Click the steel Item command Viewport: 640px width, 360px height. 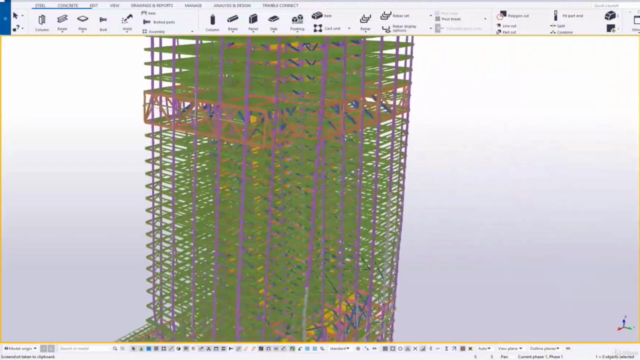[149, 13]
